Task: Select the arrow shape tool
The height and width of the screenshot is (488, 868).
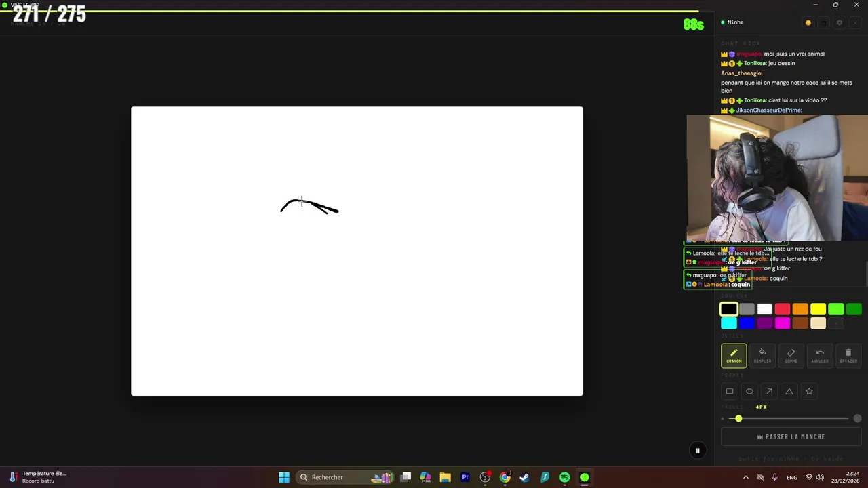Action: (x=769, y=391)
